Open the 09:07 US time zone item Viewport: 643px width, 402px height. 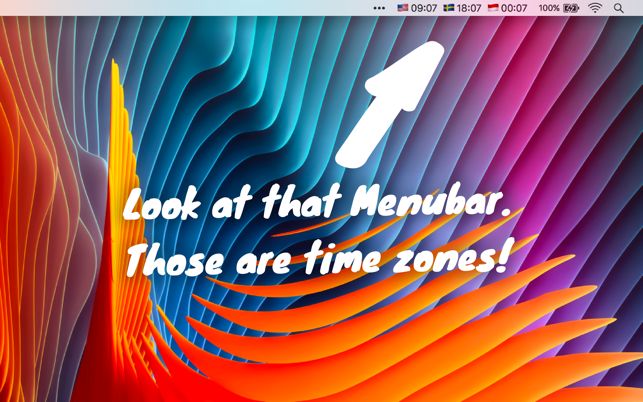(417, 8)
